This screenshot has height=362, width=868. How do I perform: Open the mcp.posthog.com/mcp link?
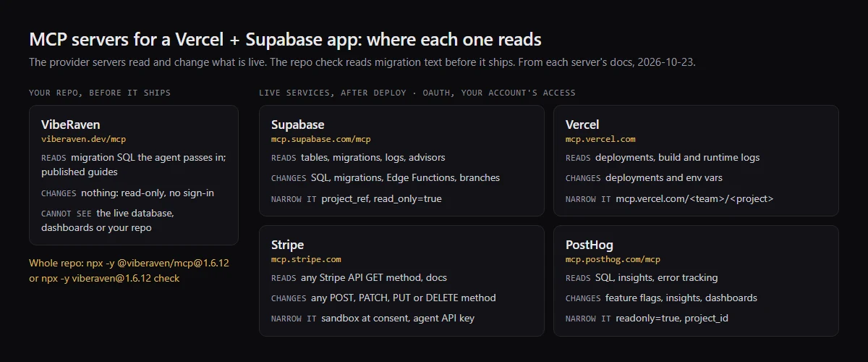pyautogui.click(x=613, y=259)
